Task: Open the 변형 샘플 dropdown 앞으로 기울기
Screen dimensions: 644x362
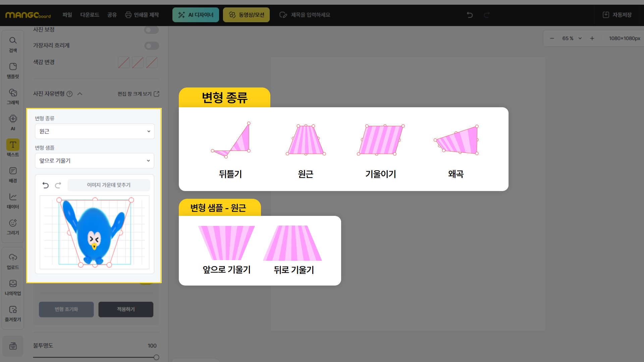Action: click(x=95, y=161)
